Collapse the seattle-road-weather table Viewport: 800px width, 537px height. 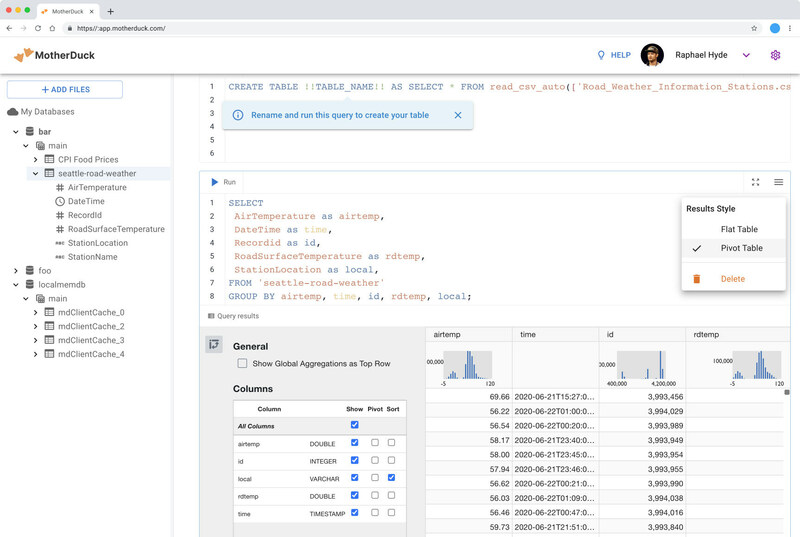(35, 173)
